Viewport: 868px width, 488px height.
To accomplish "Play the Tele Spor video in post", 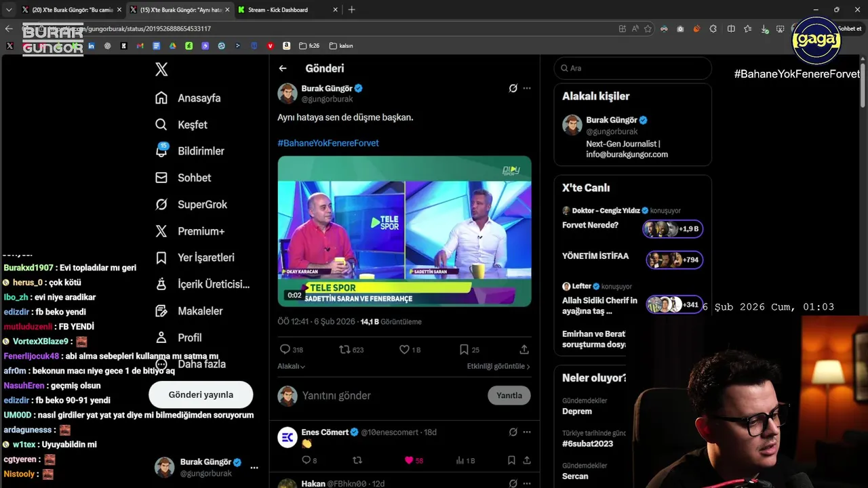I will pos(404,231).
